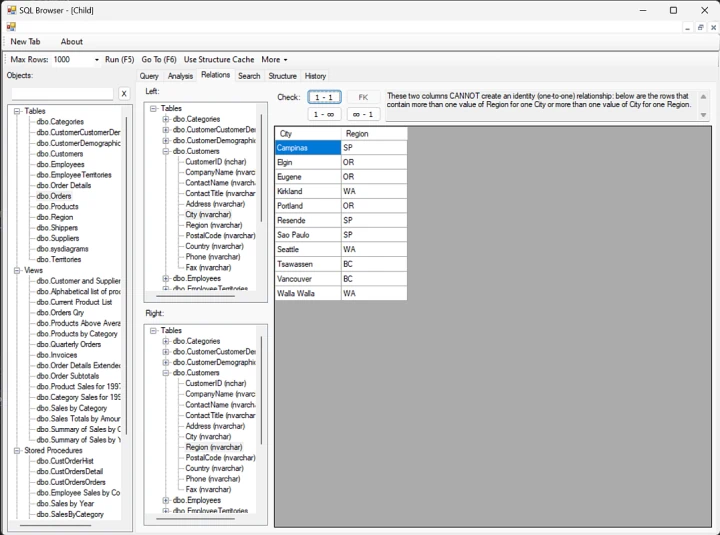Open the More dropdown in toolbar
Screen dimensions: 720x535
274,60
